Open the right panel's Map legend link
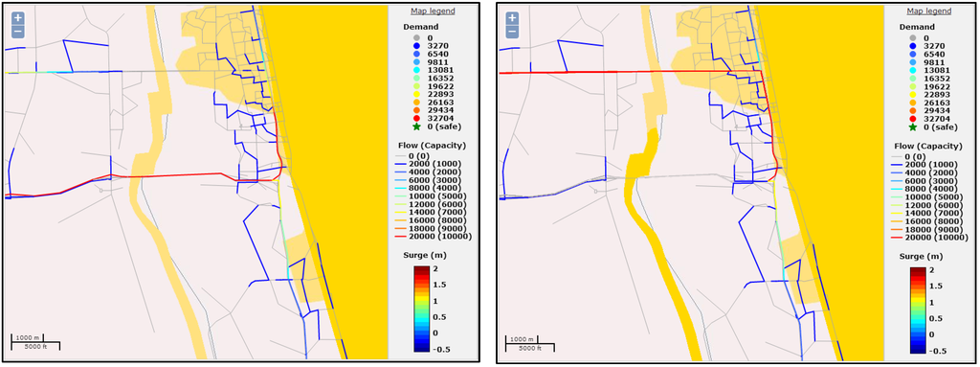Screen dimensions: 980x367 pyautogui.click(x=928, y=11)
